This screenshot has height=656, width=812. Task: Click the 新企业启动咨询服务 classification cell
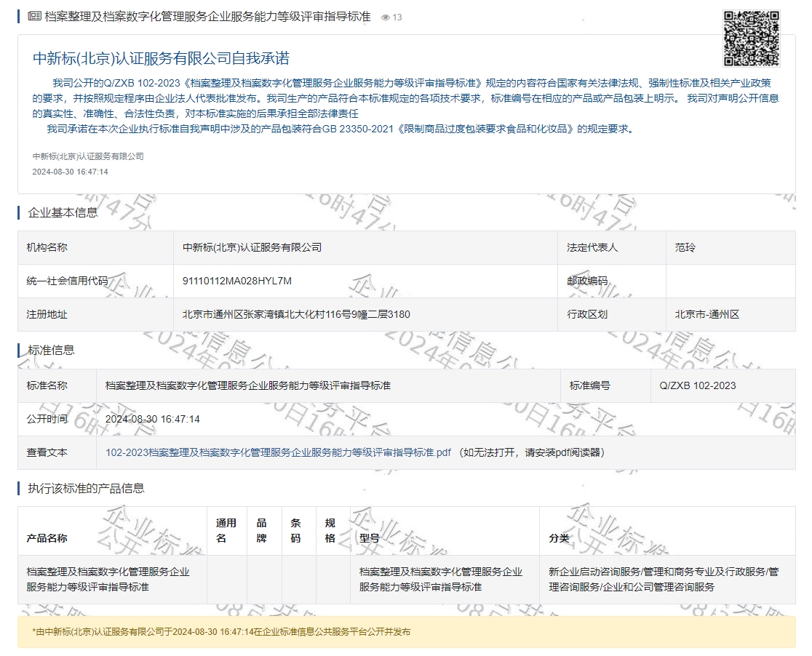coord(664,579)
